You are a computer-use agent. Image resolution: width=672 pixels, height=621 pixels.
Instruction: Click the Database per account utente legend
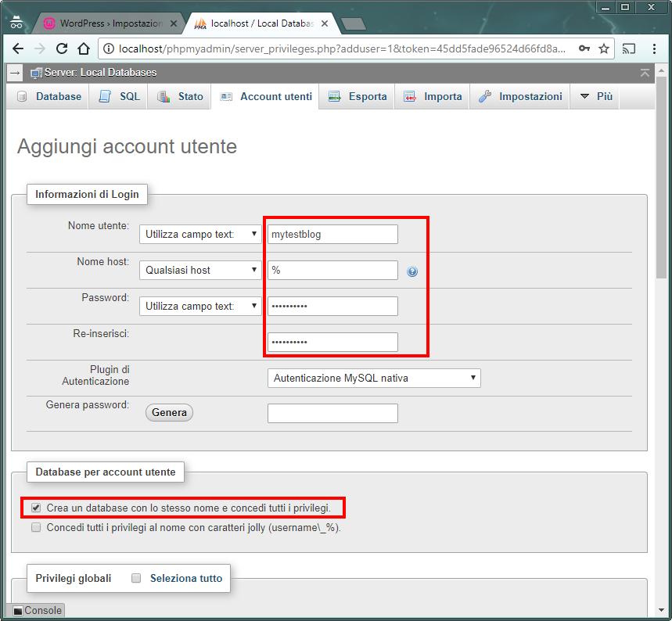point(106,472)
